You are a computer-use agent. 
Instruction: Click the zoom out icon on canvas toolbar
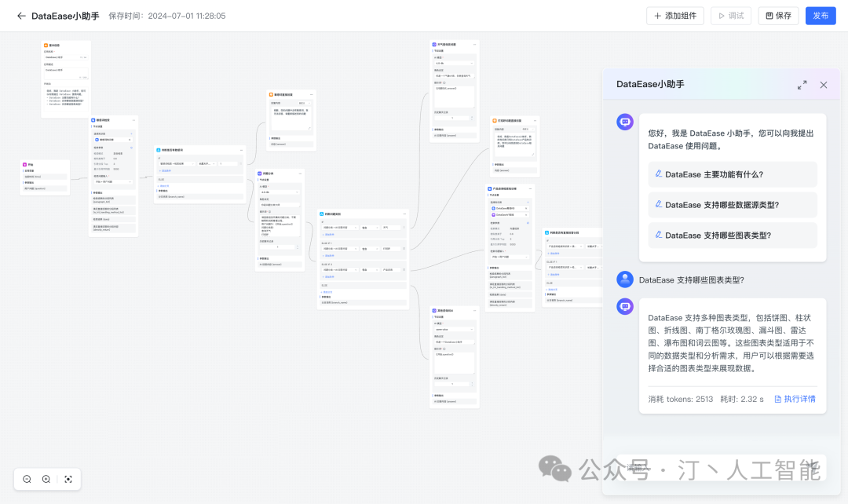pos(27,479)
